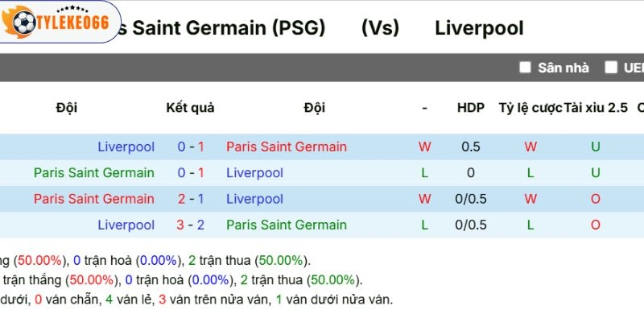The height and width of the screenshot is (322, 644).
Task: Click red Paris Saint Germain, third row
Action: point(93,199)
